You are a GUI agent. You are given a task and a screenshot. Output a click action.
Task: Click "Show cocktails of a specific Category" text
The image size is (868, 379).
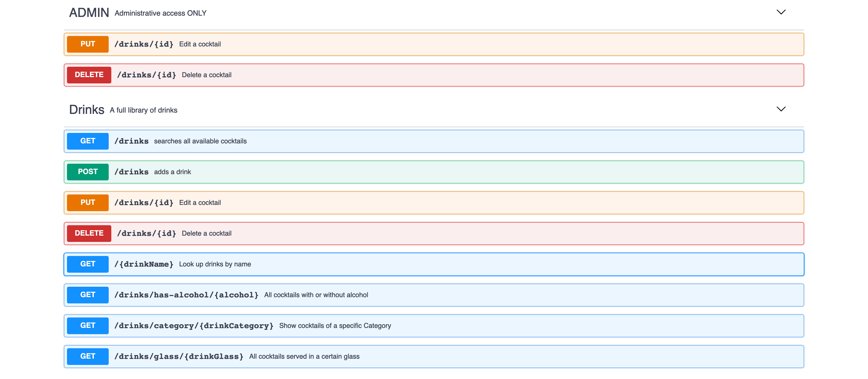(335, 326)
